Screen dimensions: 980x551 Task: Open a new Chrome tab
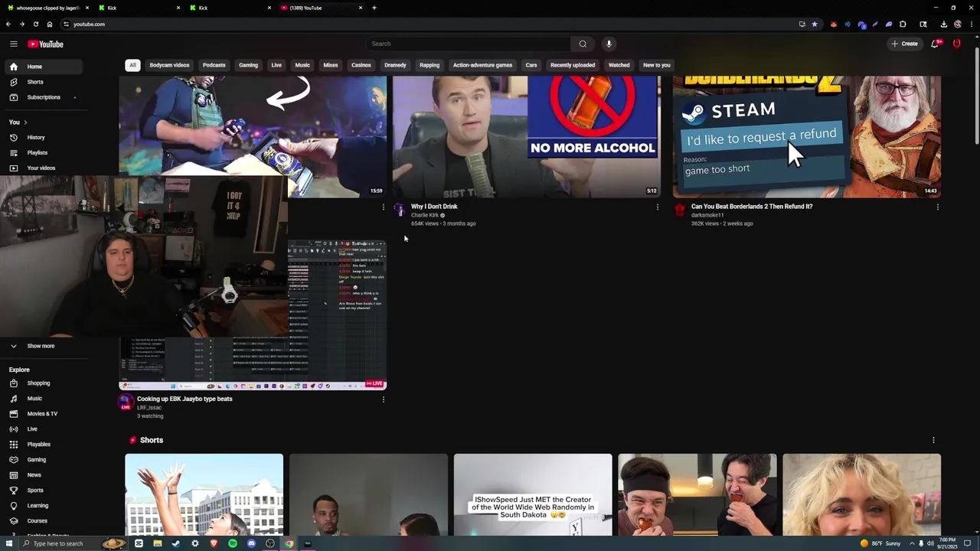click(x=374, y=8)
